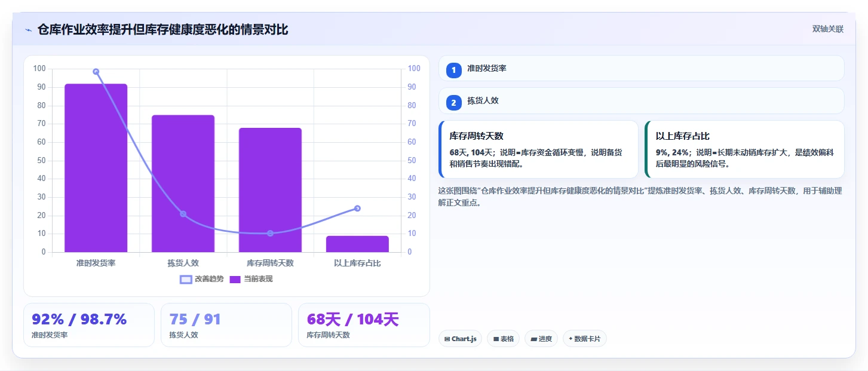Select the 68天 / 104天 stat card
The image size is (868, 371).
(x=364, y=325)
